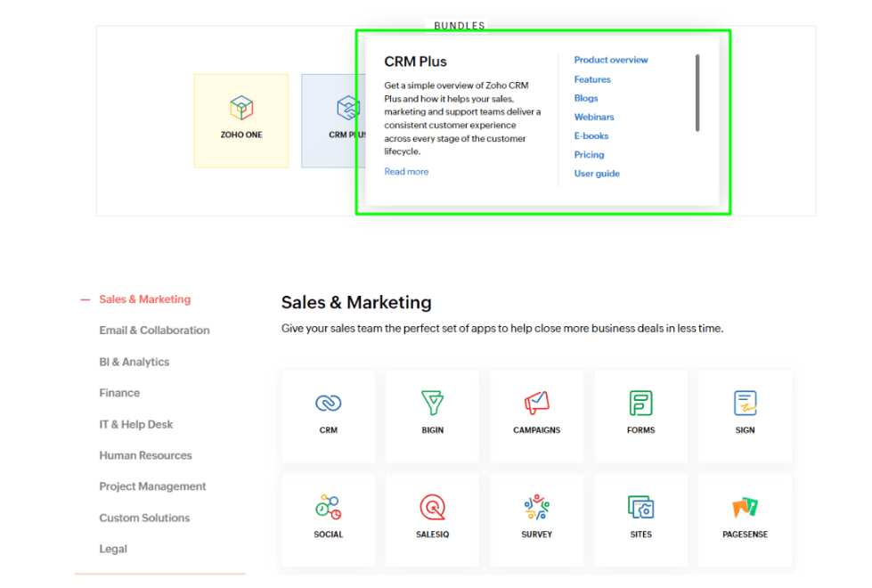Switch to Email & Collaboration category
Screen dimensions: 872x588
point(154,331)
